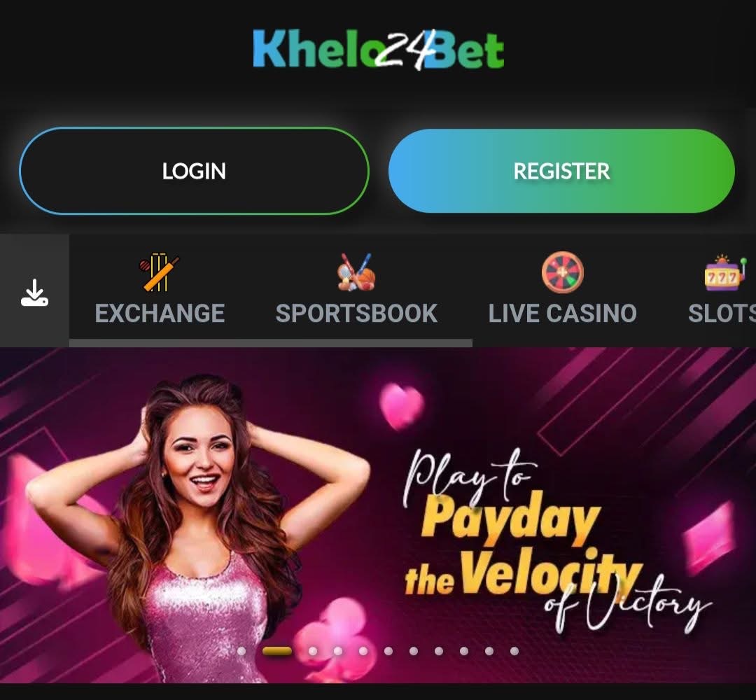Jump to the third carousel slide dot
This screenshot has width=756, height=700.
click(x=313, y=651)
